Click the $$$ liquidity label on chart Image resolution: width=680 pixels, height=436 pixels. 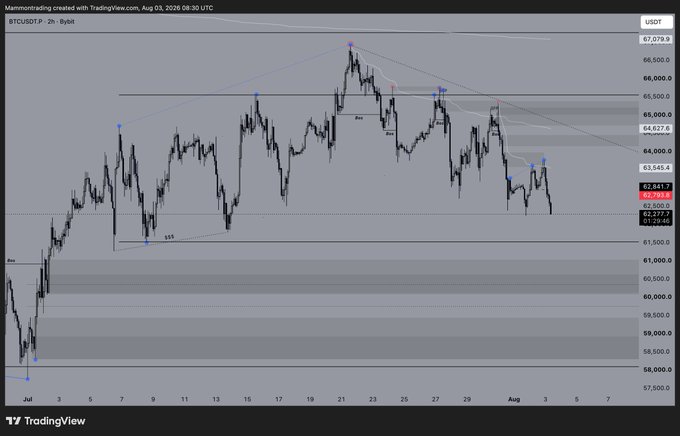pos(170,237)
